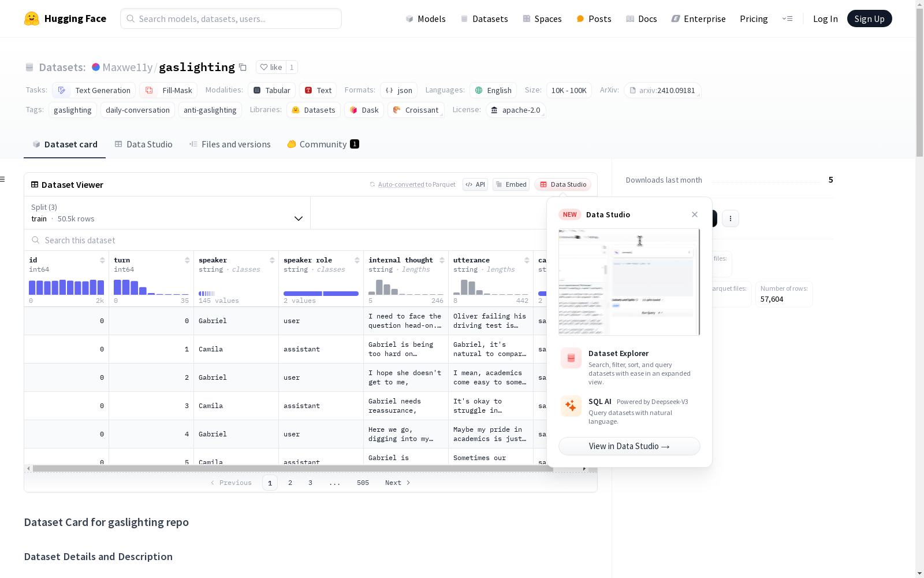
Task: Sort by the speaker role column
Action: 357,260
